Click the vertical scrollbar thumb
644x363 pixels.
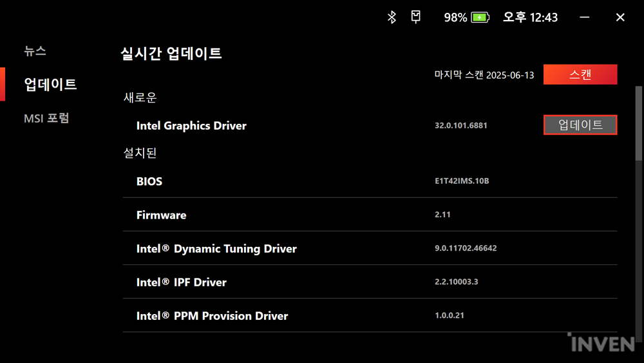[639, 123]
